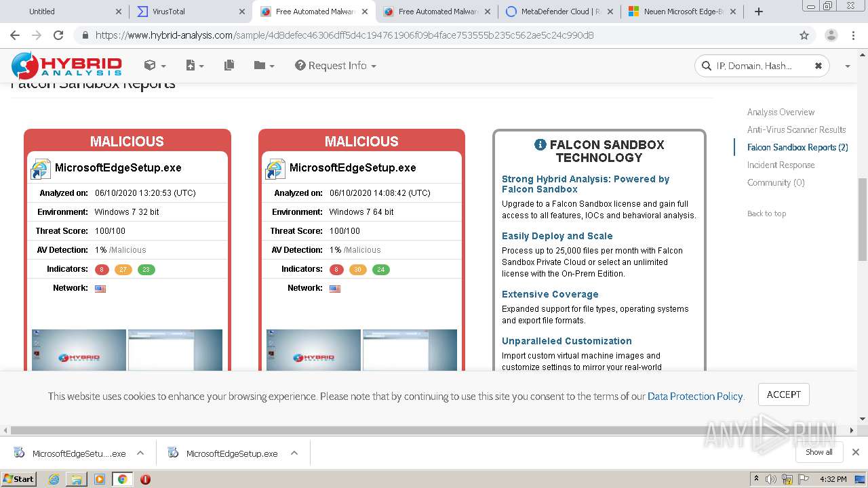868x488 pixels.
Task: Open the Chrome profile avatar
Action: click(x=831, y=35)
